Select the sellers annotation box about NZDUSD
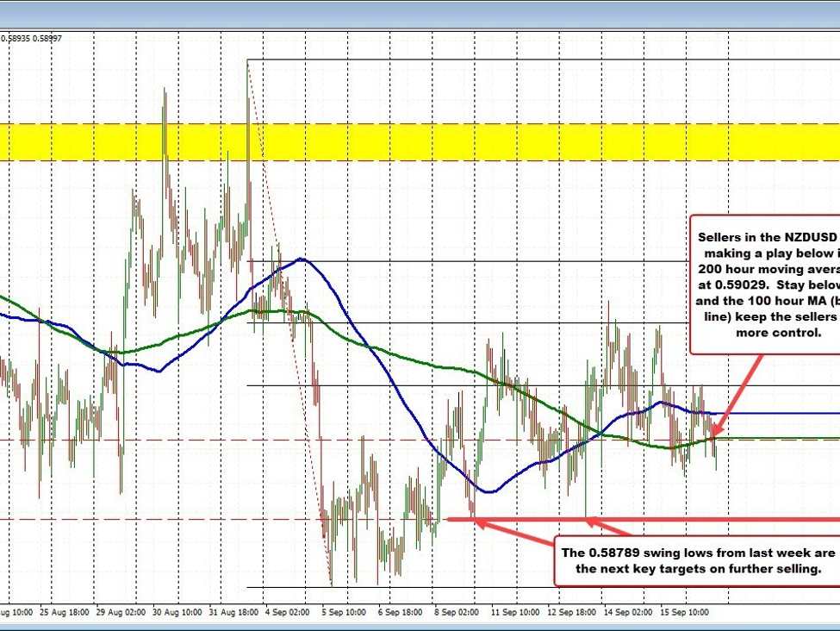The height and width of the screenshot is (631, 840). (x=765, y=284)
